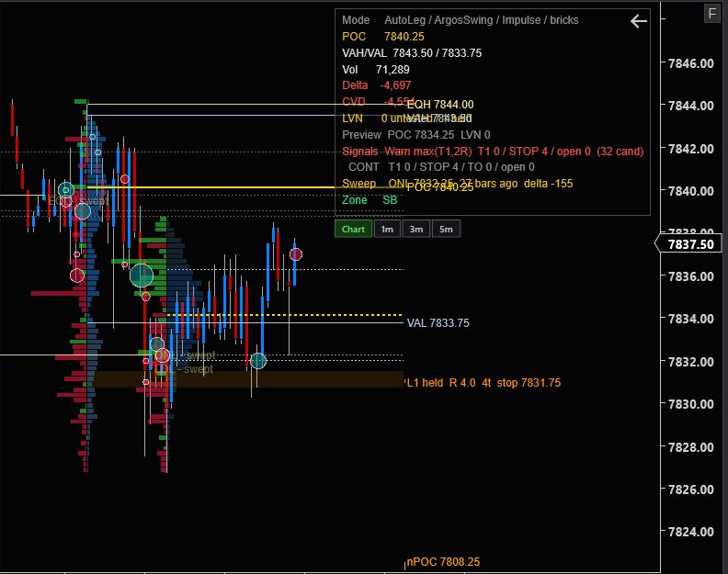Click the orange L1 zone band
This screenshot has width=728, height=574.
point(246,379)
